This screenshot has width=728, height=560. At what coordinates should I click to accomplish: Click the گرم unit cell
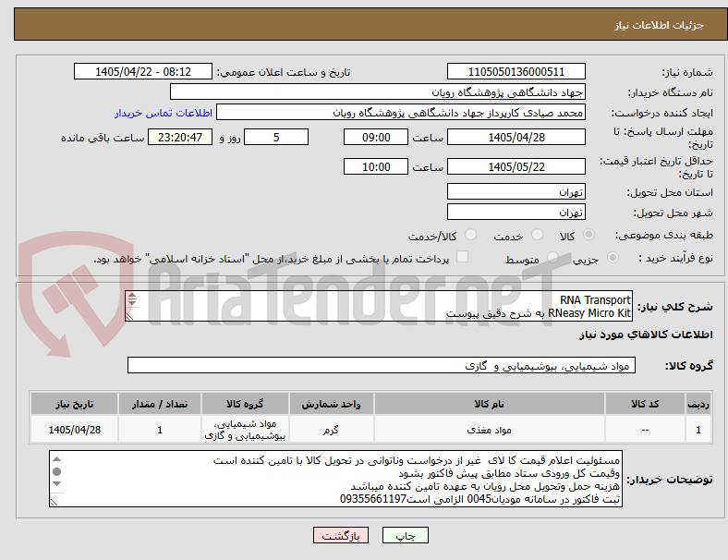[331, 430]
